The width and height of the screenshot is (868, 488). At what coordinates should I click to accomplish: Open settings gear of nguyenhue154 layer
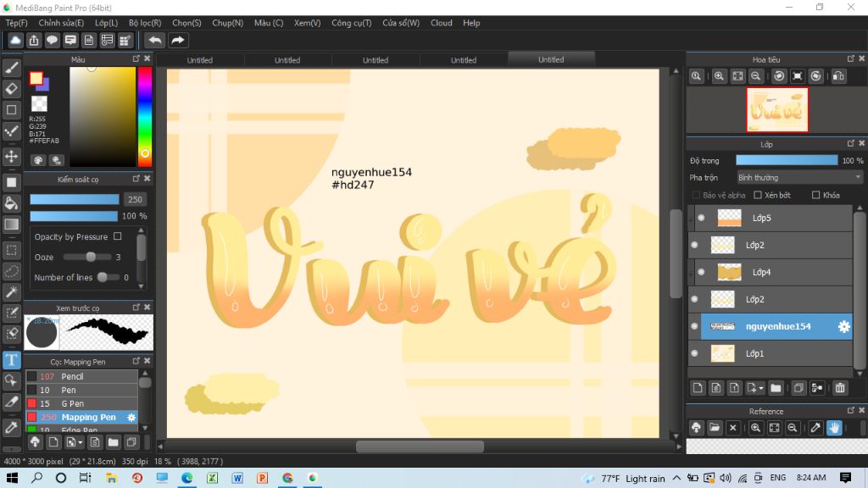point(843,326)
